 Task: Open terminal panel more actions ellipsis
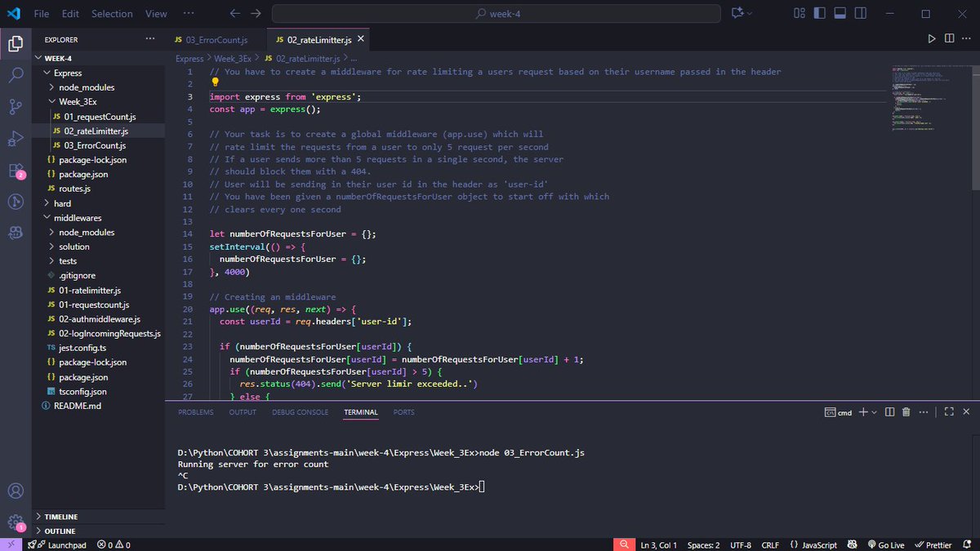(923, 412)
